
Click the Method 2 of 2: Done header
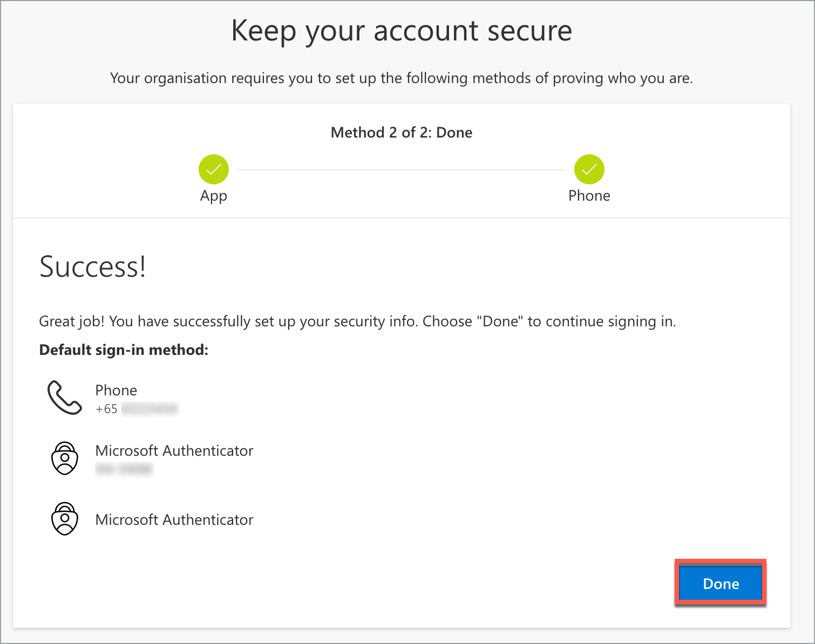coord(401,132)
